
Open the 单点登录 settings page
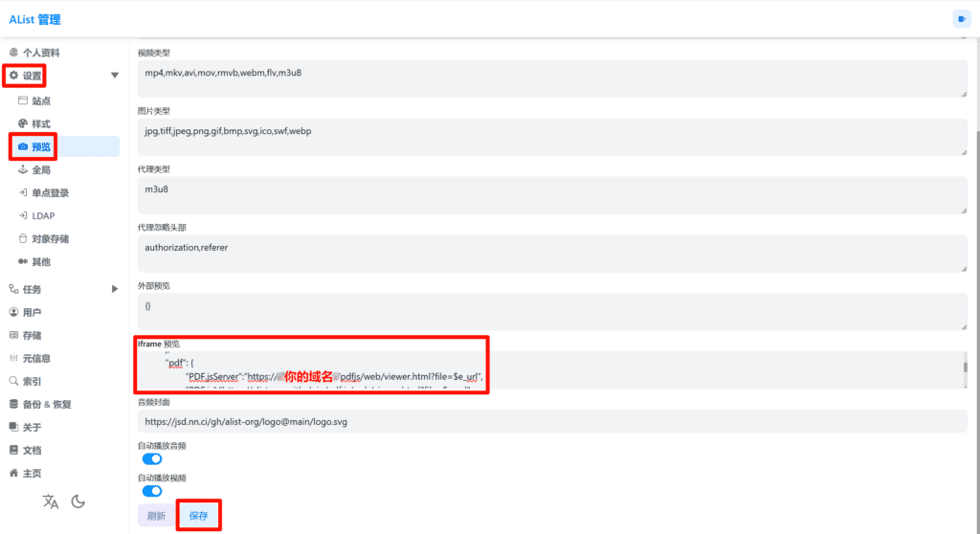click(50, 192)
